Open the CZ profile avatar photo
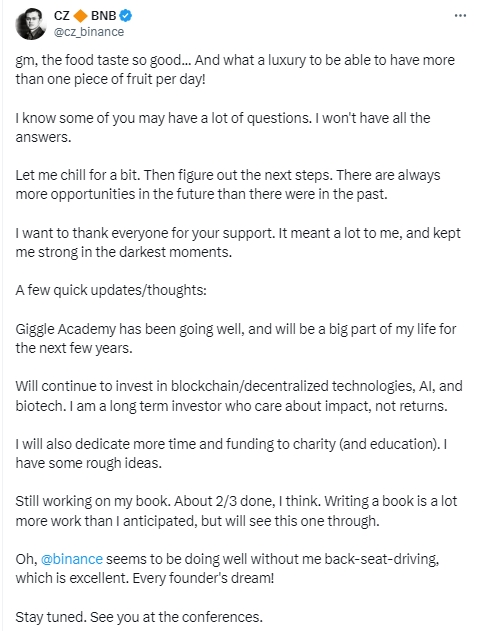 click(x=31, y=24)
